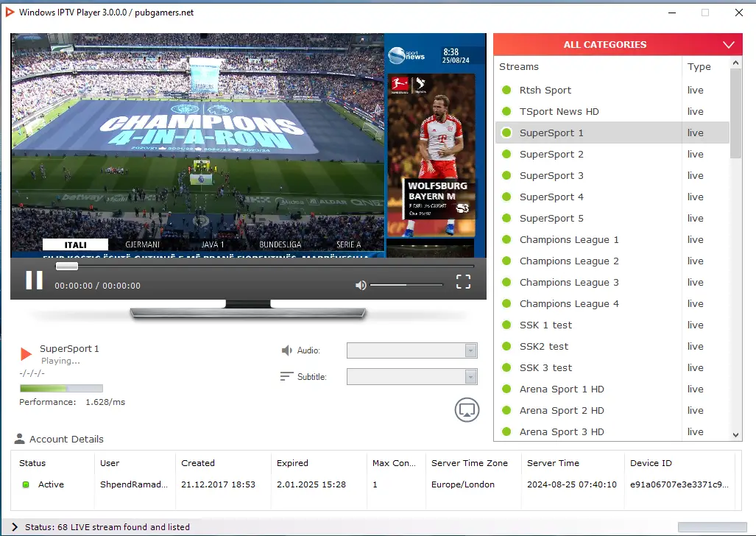
Task: Adjust the volume slider
Action: tap(406, 285)
